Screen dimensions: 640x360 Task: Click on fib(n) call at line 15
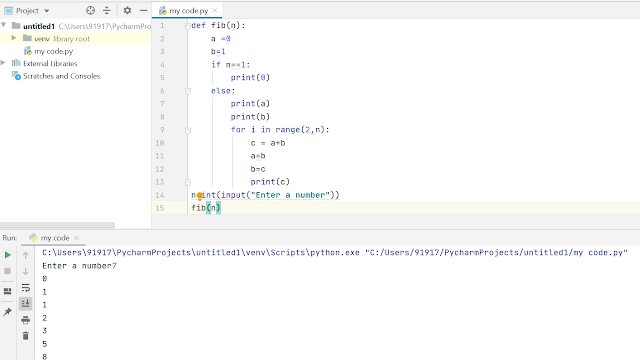(x=206, y=208)
